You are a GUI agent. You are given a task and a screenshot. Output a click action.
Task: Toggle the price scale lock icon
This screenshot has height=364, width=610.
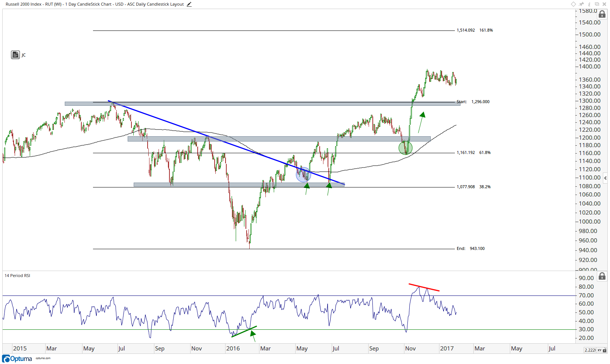602,14
